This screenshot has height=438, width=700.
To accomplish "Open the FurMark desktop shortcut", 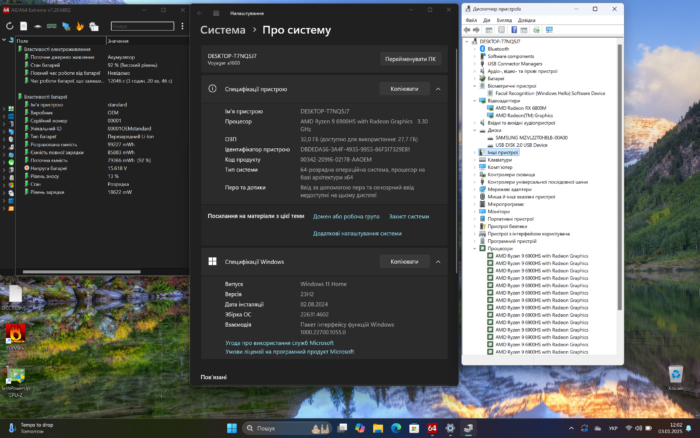I will point(15,337).
